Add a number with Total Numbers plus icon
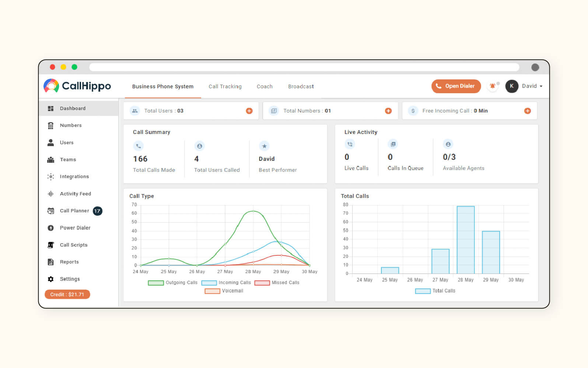The height and width of the screenshot is (368, 588). click(388, 111)
